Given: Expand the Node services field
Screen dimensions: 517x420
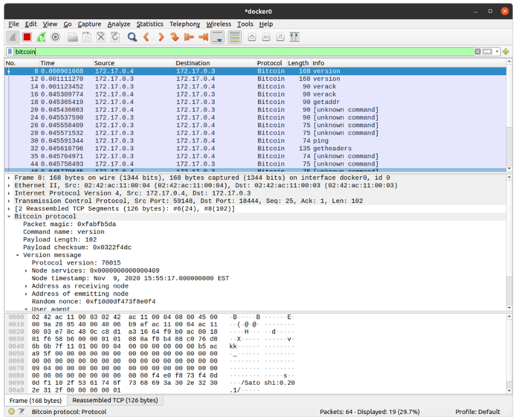Looking at the screenshot, I should (x=26, y=271).
